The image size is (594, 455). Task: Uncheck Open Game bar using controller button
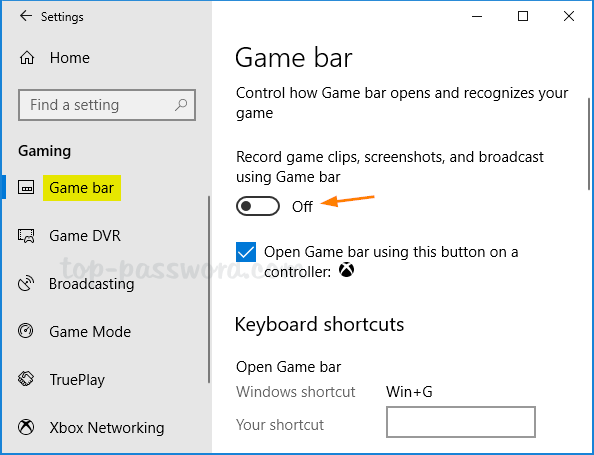(246, 252)
